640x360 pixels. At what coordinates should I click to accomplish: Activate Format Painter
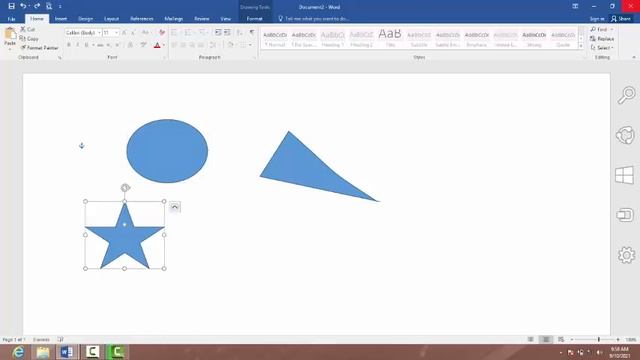point(39,48)
